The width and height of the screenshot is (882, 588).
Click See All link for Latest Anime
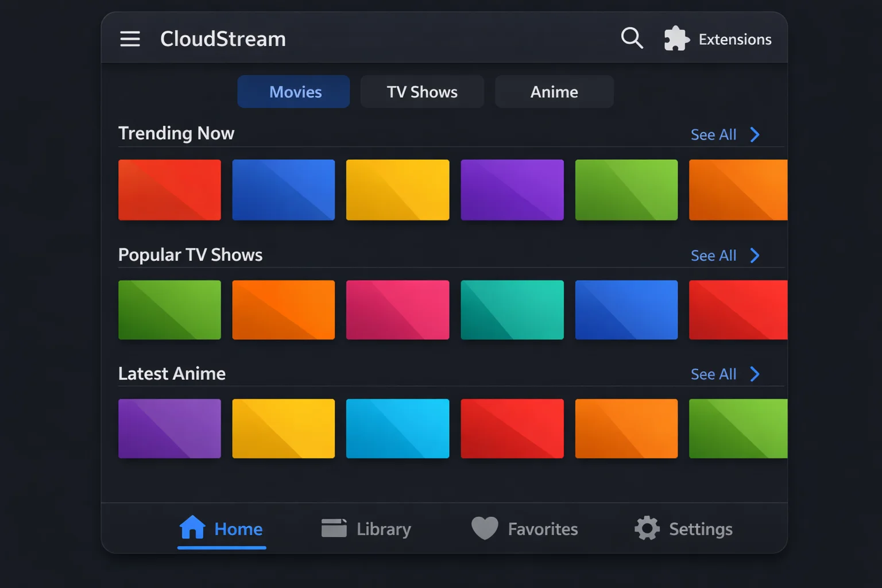click(713, 374)
